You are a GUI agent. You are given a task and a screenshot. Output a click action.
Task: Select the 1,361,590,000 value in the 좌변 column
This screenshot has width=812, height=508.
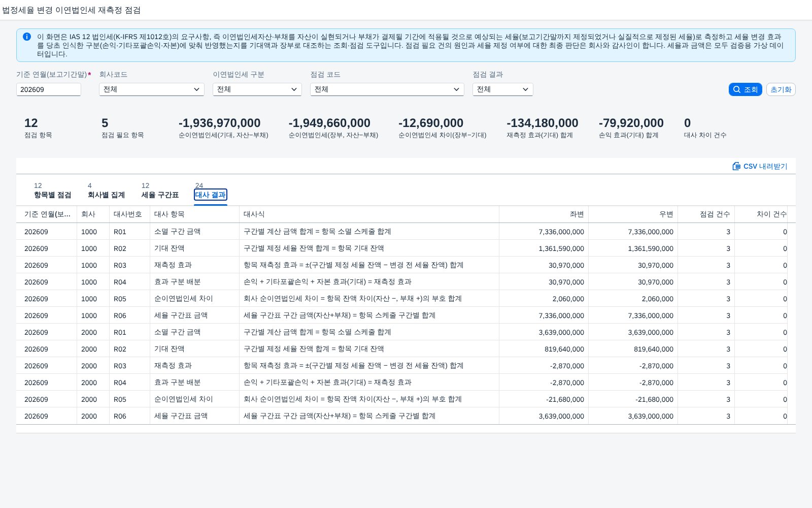(x=561, y=248)
